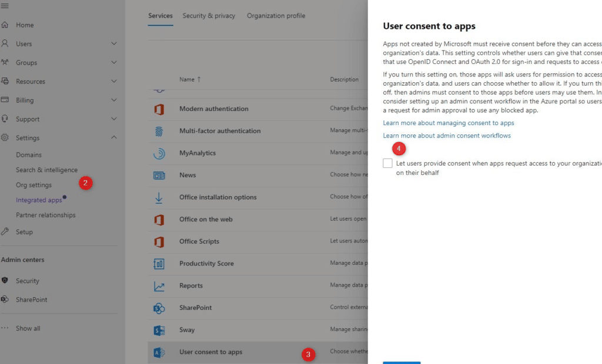Click the Settings gear icon

5,137
